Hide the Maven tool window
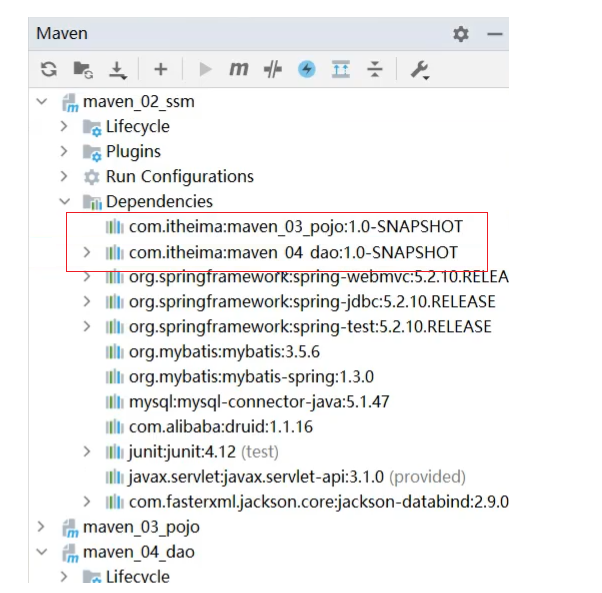Image resolution: width=602 pixels, height=593 pixels. pos(494,34)
